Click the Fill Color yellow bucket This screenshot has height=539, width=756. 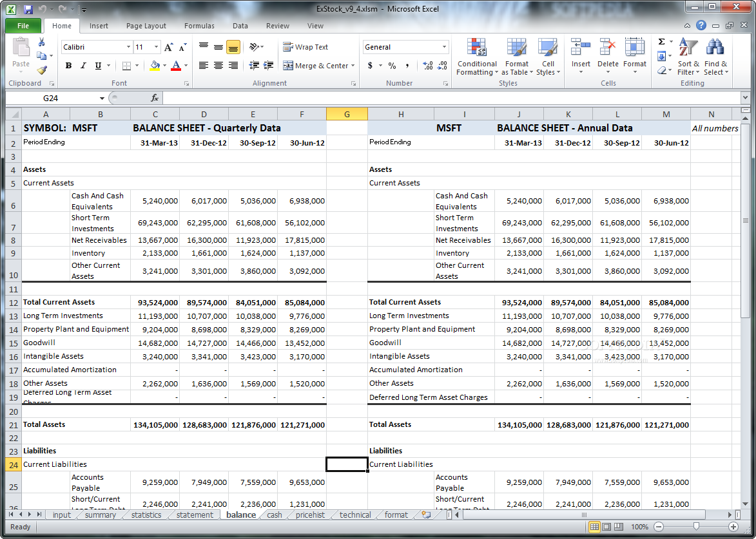[x=155, y=66]
